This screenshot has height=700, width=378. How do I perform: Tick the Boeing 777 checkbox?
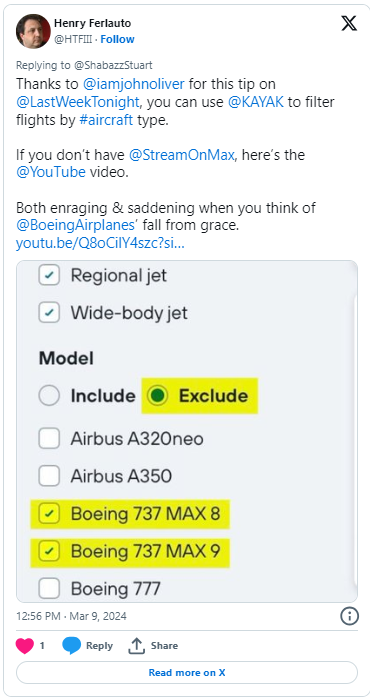click(49, 589)
